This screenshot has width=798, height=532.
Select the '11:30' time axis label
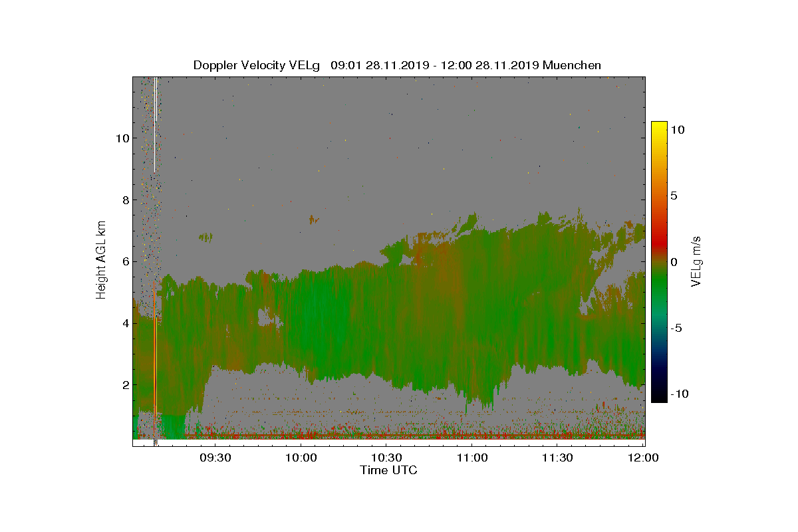[x=557, y=458]
